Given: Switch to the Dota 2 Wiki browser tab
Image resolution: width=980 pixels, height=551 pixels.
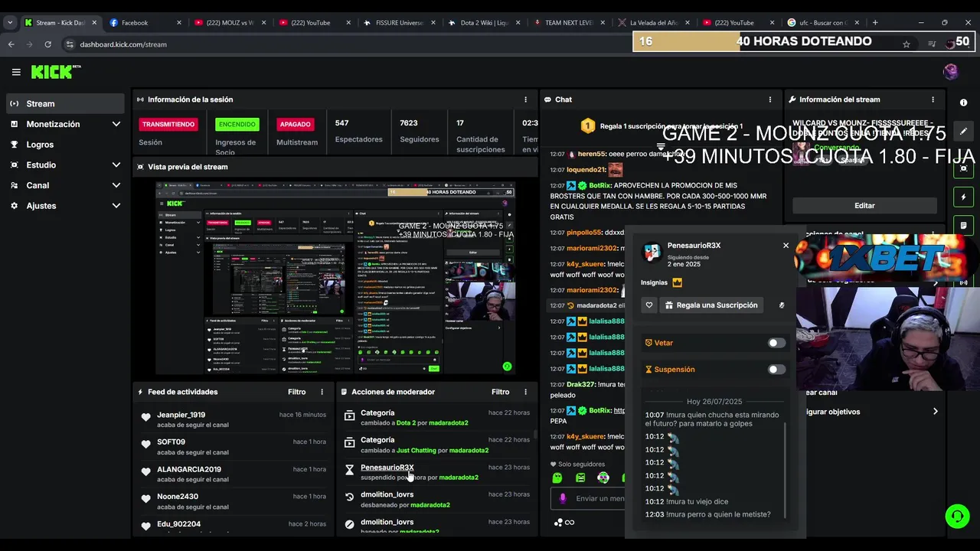Looking at the screenshot, I should (484, 22).
